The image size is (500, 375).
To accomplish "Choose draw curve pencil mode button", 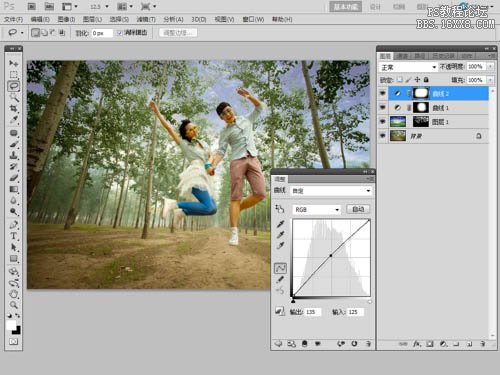I will point(280,279).
